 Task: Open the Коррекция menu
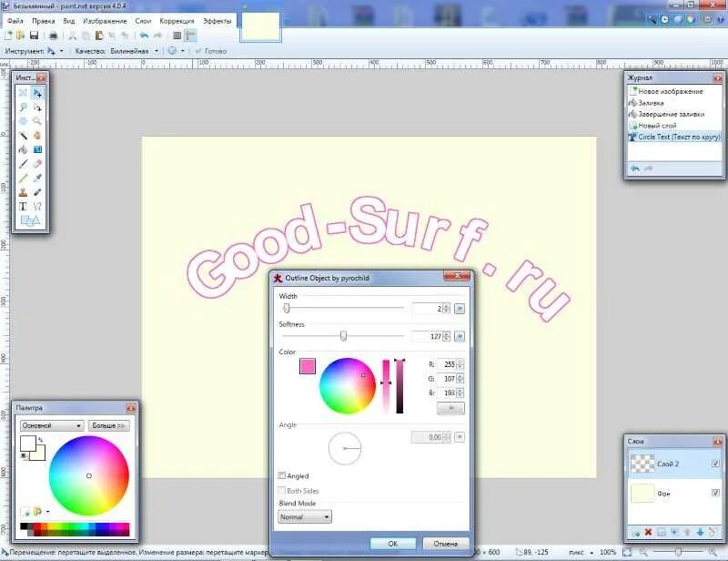click(x=177, y=21)
